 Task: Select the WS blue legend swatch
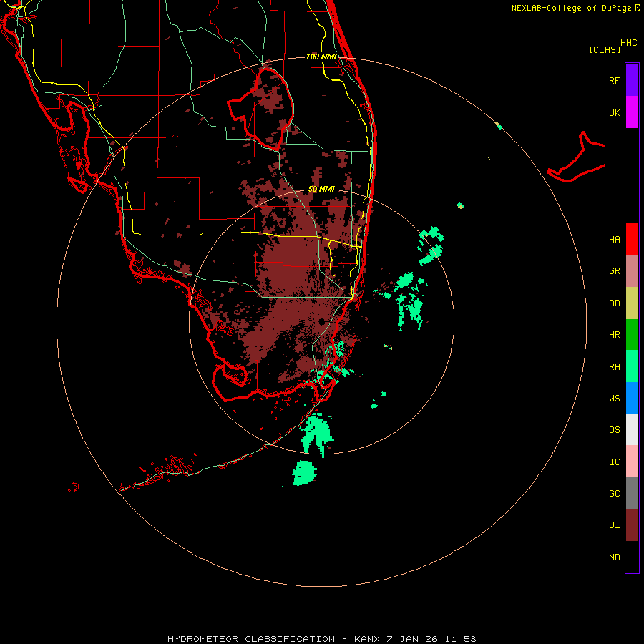(632, 398)
